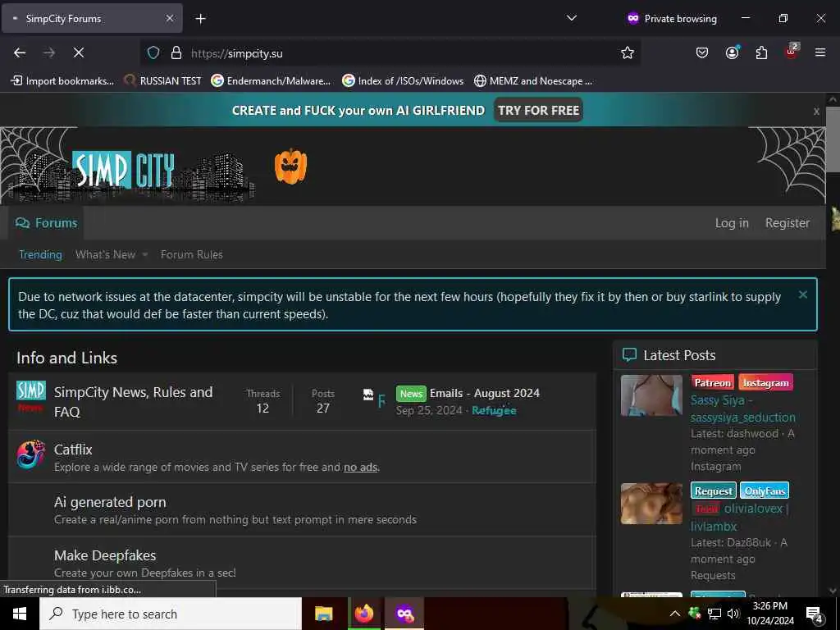Dismiss the datacenter network issues notice
This screenshot has height=630, width=840.
(x=802, y=294)
